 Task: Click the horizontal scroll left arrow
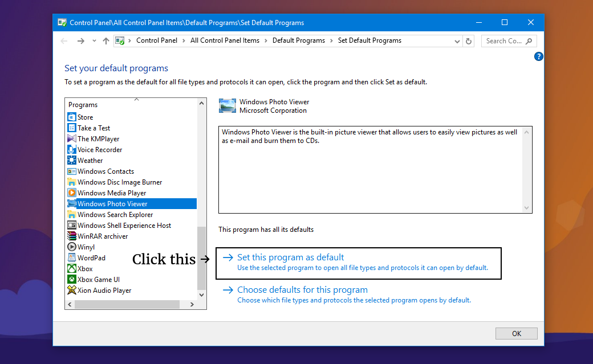tap(70, 304)
